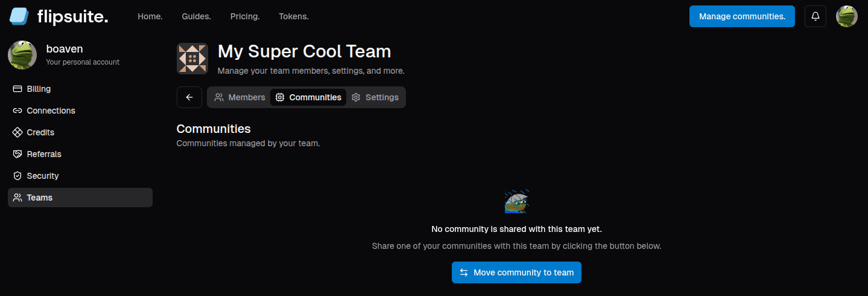Open Referrals in the sidebar

(x=80, y=154)
